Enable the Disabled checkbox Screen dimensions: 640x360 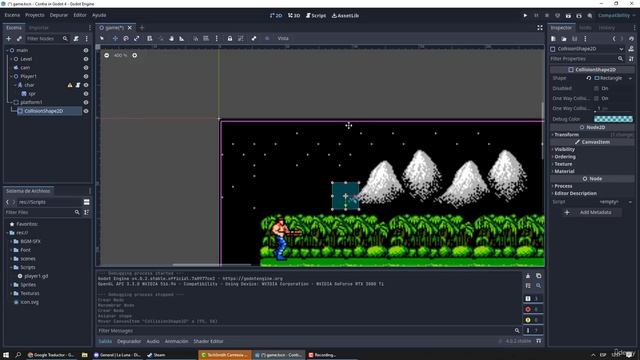pos(596,88)
